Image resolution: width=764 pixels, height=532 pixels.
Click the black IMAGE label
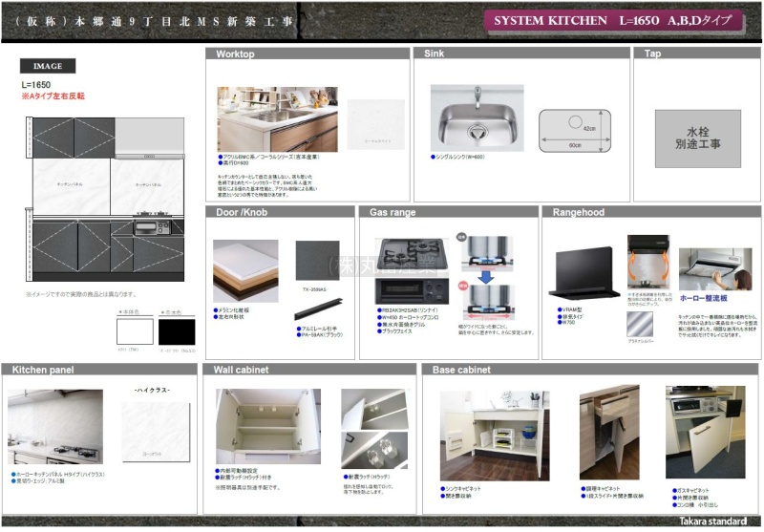point(48,67)
